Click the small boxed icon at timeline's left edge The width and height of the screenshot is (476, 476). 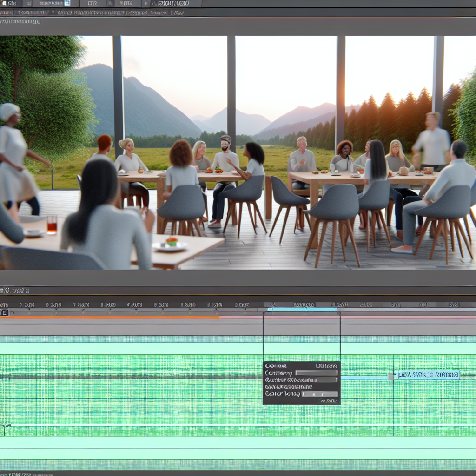coord(4,312)
